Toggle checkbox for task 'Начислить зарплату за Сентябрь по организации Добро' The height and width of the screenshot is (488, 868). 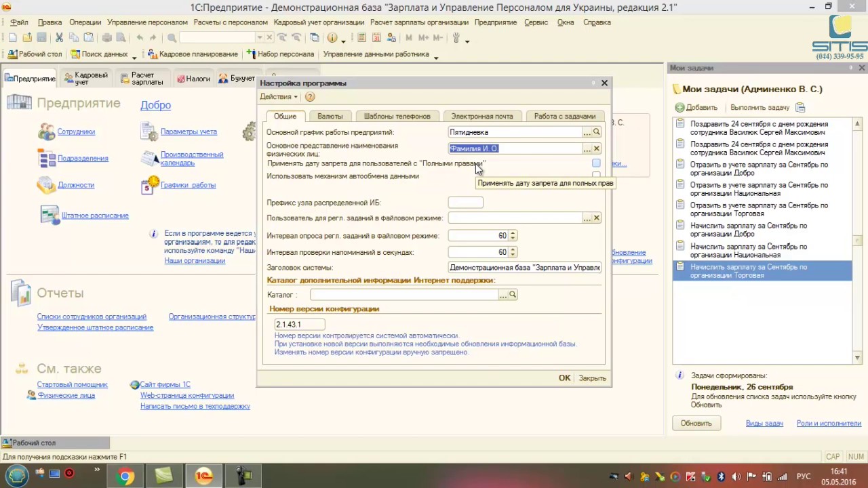tap(679, 226)
